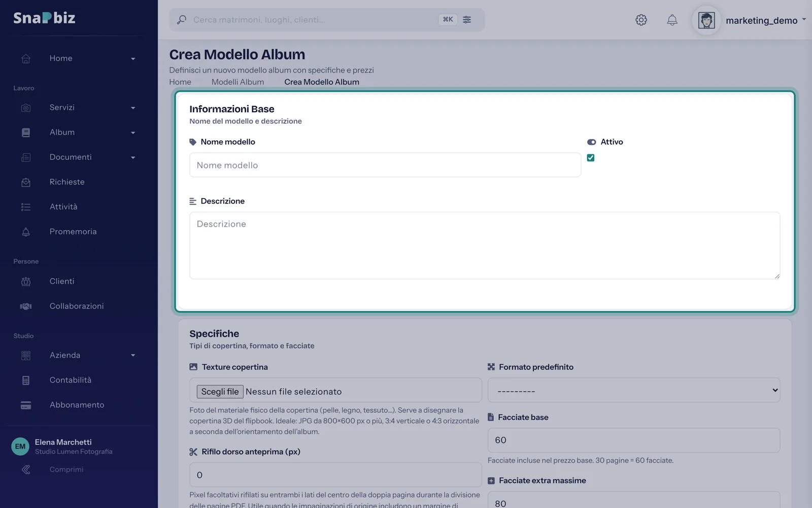The image size is (812, 508).
Task: Click the Facciate base field showing 60
Action: pos(634,440)
